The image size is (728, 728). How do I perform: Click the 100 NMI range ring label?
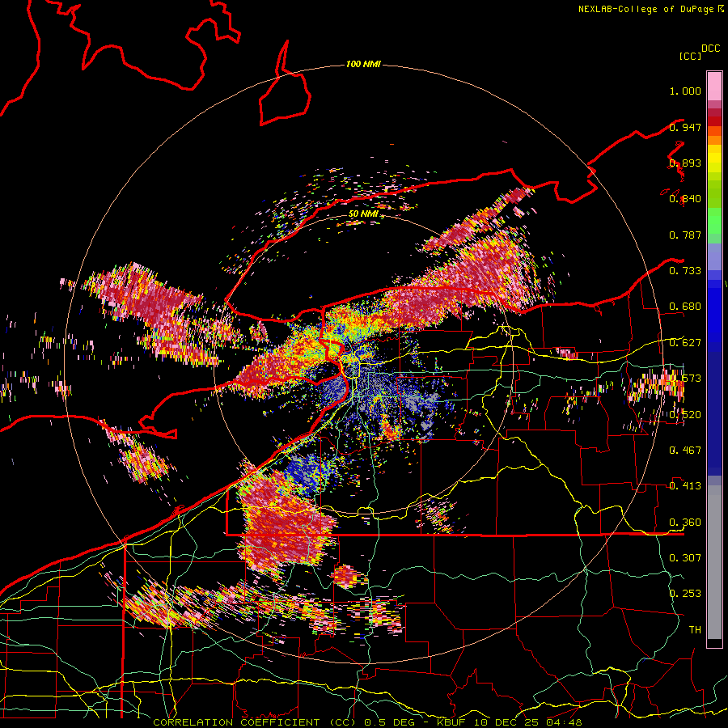click(363, 64)
